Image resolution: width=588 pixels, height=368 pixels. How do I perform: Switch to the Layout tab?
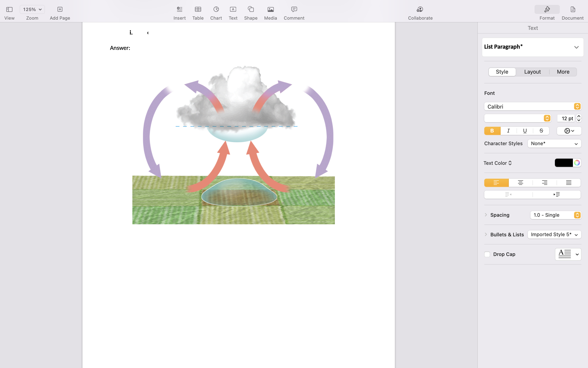pos(532,72)
